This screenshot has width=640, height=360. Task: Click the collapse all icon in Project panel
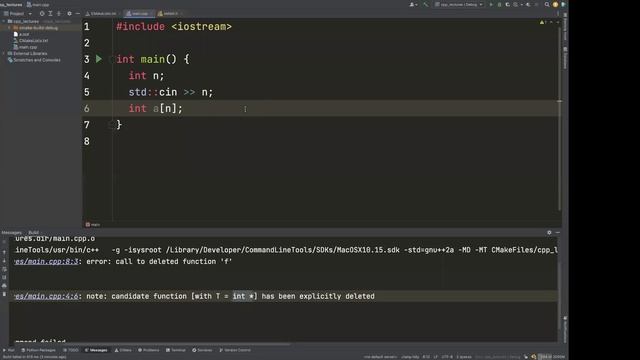(x=59, y=13)
